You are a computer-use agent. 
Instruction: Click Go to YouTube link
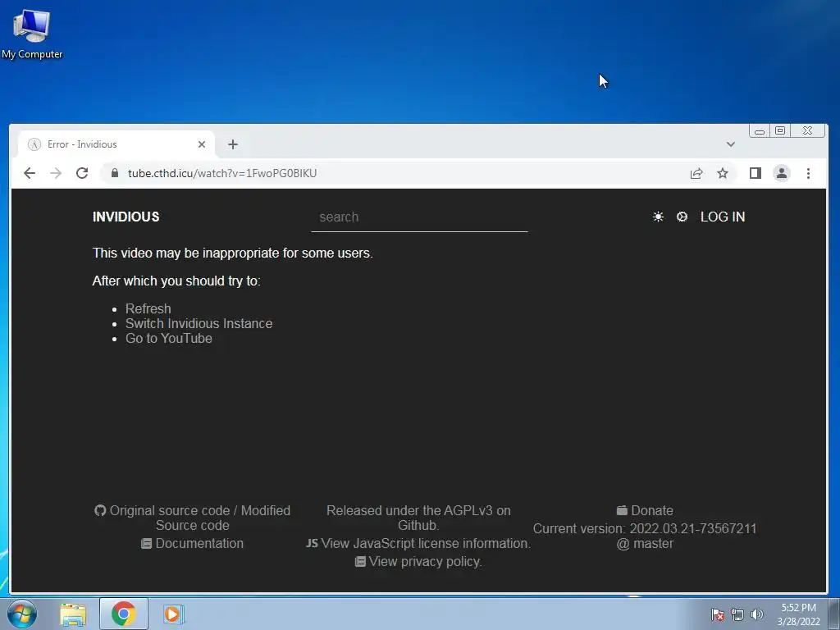coord(169,339)
